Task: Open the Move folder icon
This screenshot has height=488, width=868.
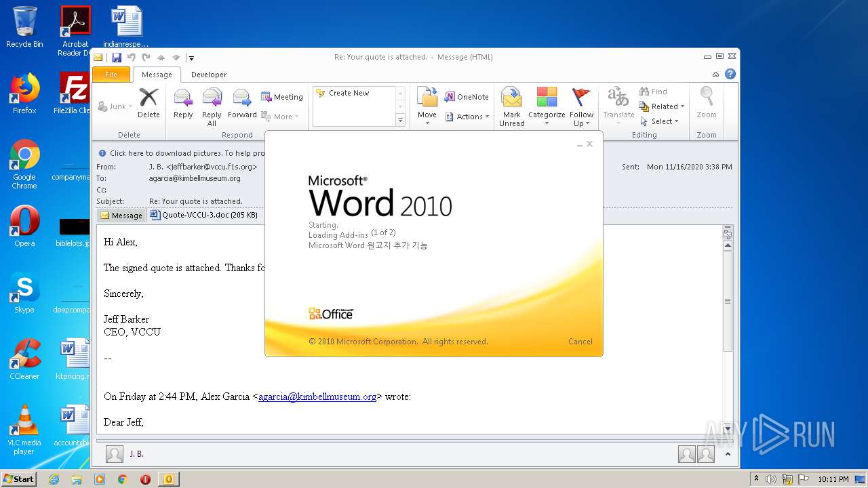Action: [x=427, y=98]
